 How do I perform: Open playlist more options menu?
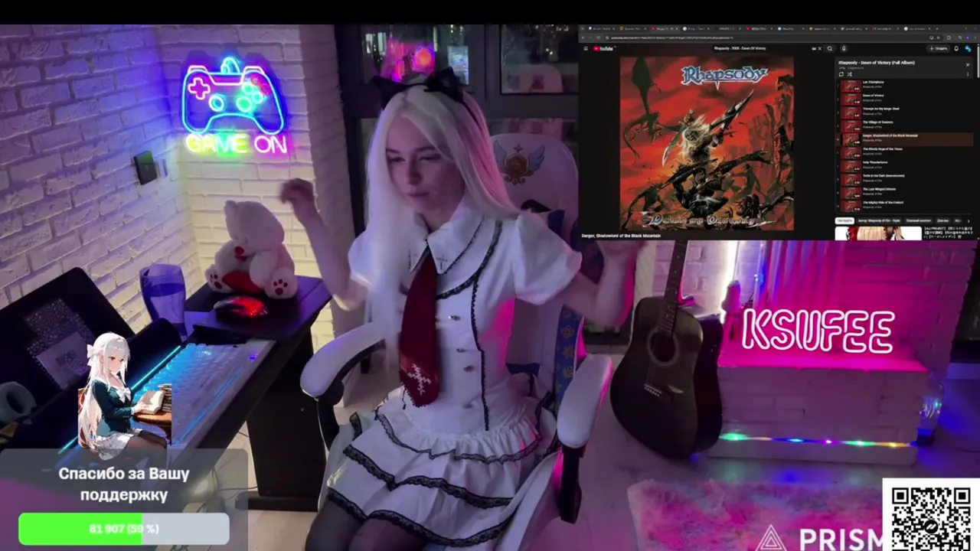pos(968,74)
